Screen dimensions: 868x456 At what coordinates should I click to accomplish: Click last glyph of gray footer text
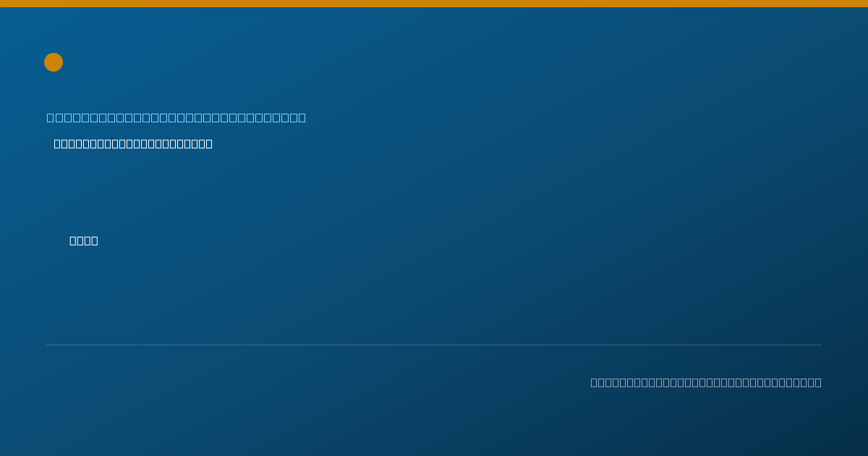click(817, 382)
